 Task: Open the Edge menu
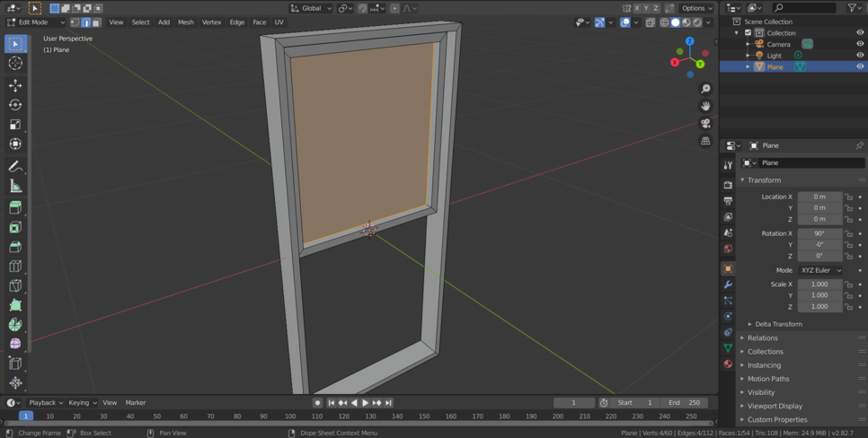coord(237,22)
